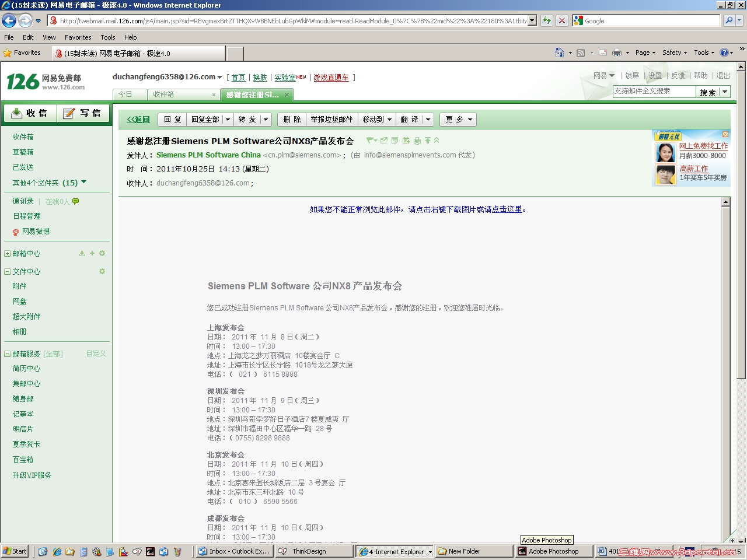Click the IE Back navigation button
This screenshot has height=560, width=747.
9,21
